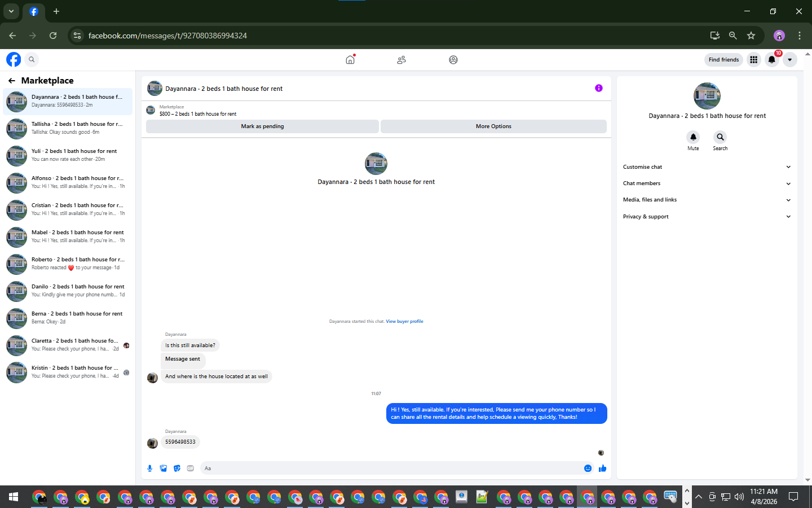Open the grid menu icon

click(753, 59)
